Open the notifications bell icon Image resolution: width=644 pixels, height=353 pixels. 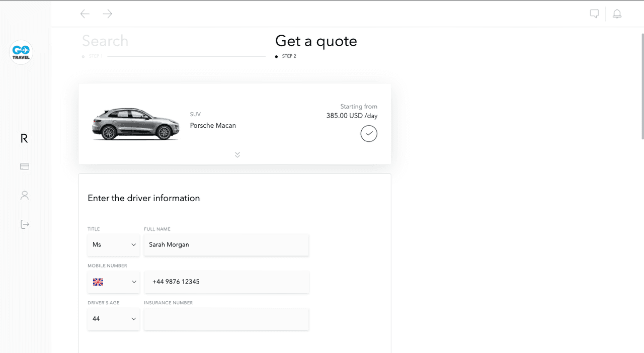[x=617, y=14]
